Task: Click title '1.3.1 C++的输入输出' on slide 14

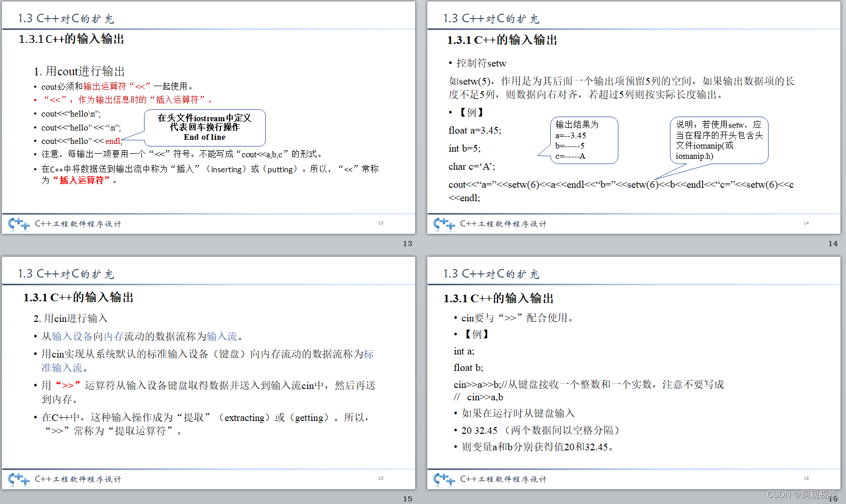Action: click(x=502, y=40)
